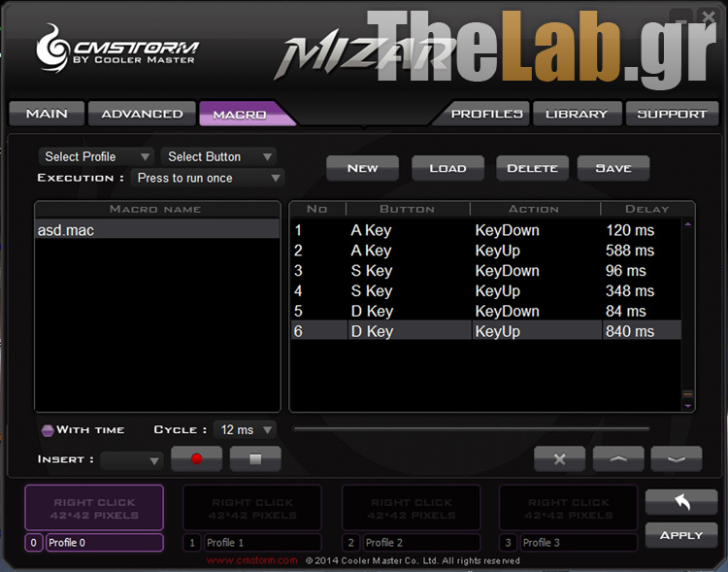Open the Cycle 12 ms dropdown
The height and width of the screenshot is (572, 728).
pos(247,429)
